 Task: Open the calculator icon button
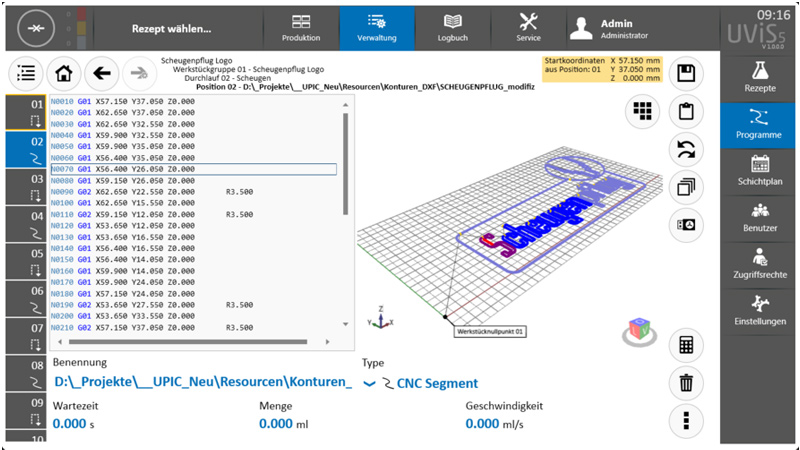point(686,345)
